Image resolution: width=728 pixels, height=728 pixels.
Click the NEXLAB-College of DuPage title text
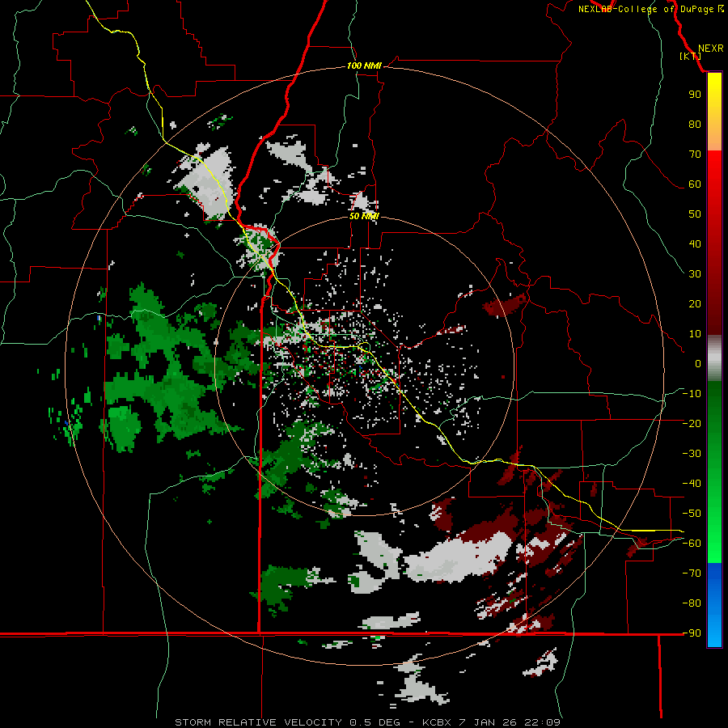click(649, 9)
